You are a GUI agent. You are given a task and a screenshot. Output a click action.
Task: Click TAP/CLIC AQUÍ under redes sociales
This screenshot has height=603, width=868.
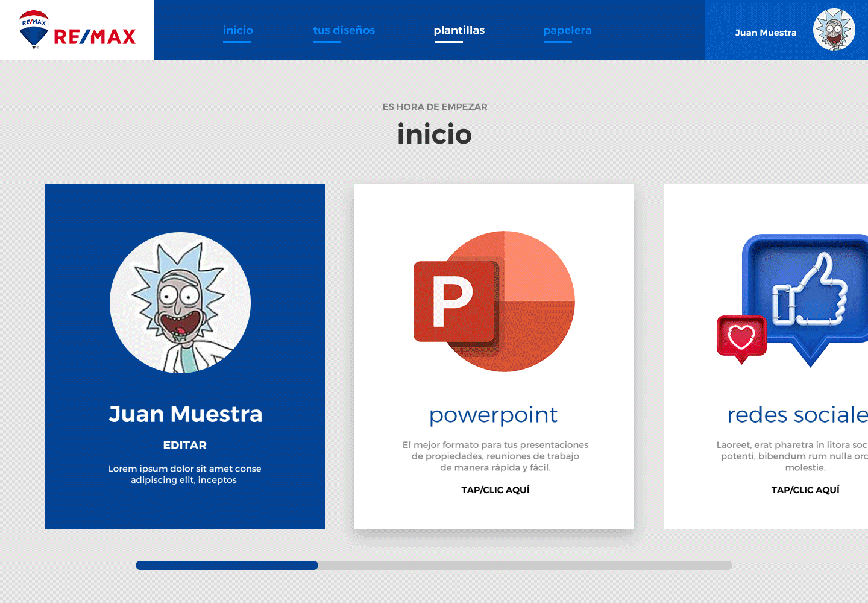click(x=805, y=490)
